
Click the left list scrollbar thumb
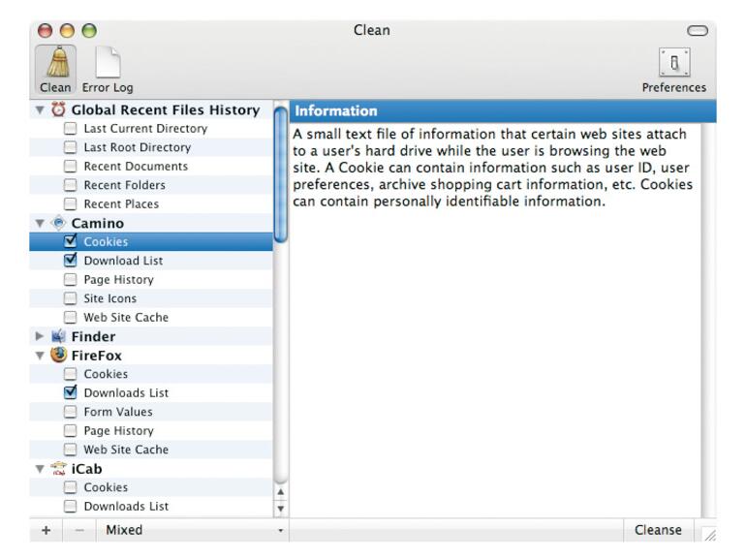click(x=281, y=174)
